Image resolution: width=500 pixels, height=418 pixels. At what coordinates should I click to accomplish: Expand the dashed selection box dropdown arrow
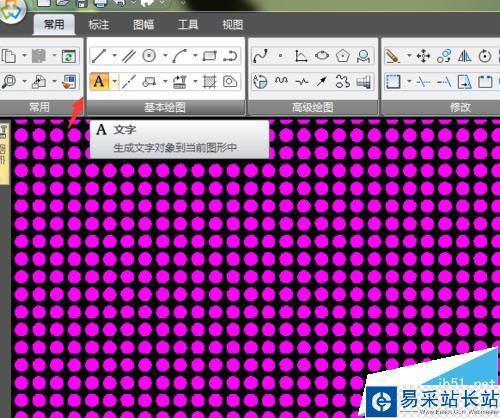pos(409,81)
